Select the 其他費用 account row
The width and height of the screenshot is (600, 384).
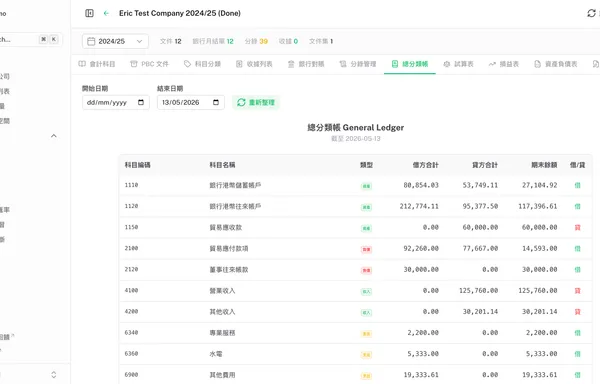pyautogui.click(x=355, y=375)
